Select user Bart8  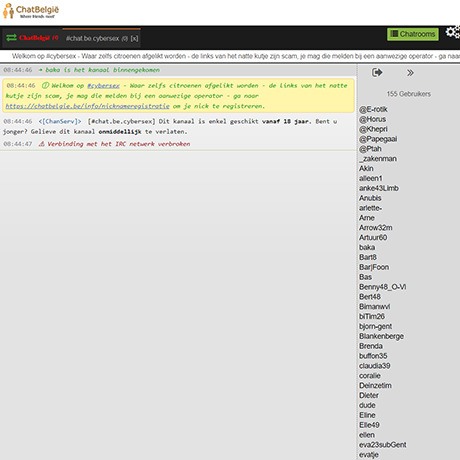pyautogui.click(x=368, y=257)
